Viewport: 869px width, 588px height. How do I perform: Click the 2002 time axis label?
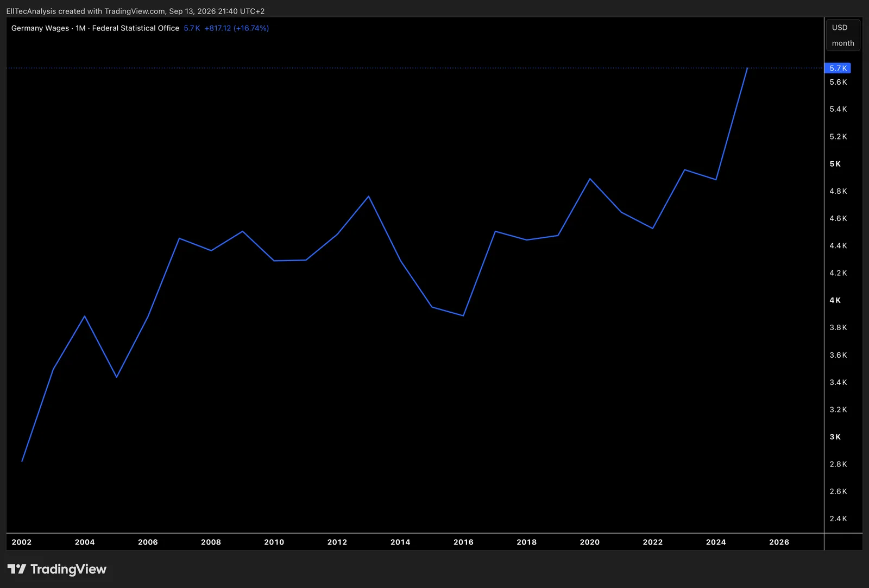pyautogui.click(x=22, y=542)
